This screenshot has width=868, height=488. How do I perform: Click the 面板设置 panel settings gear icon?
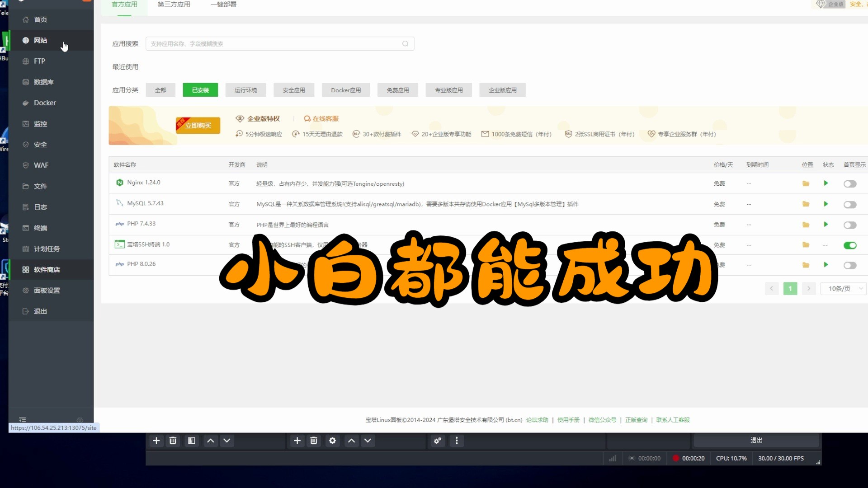[26, 290]
